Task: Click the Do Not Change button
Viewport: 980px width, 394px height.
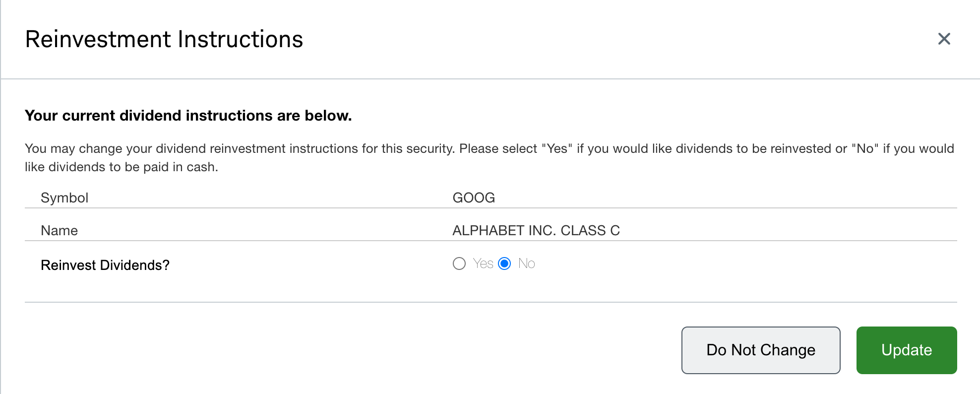Action: [x=761, y=350]
